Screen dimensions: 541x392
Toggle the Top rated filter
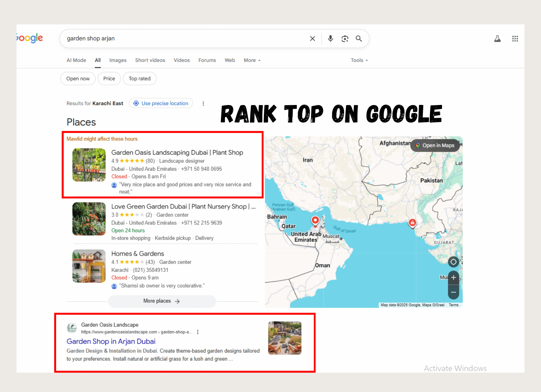139,79
